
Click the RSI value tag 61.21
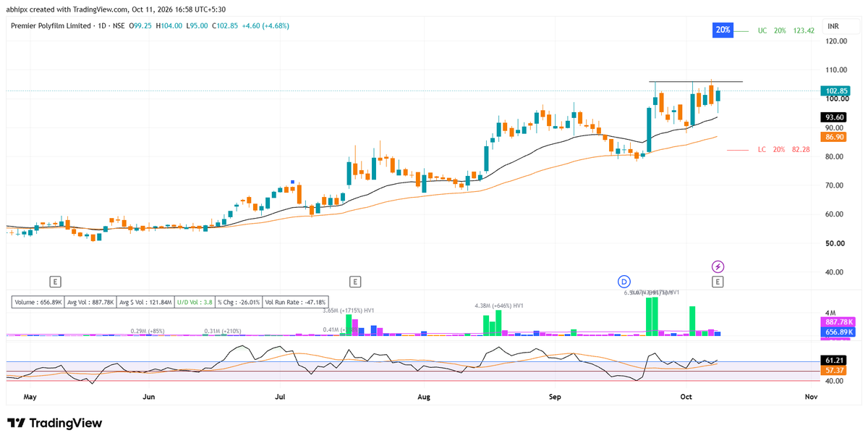click(832, 360)
